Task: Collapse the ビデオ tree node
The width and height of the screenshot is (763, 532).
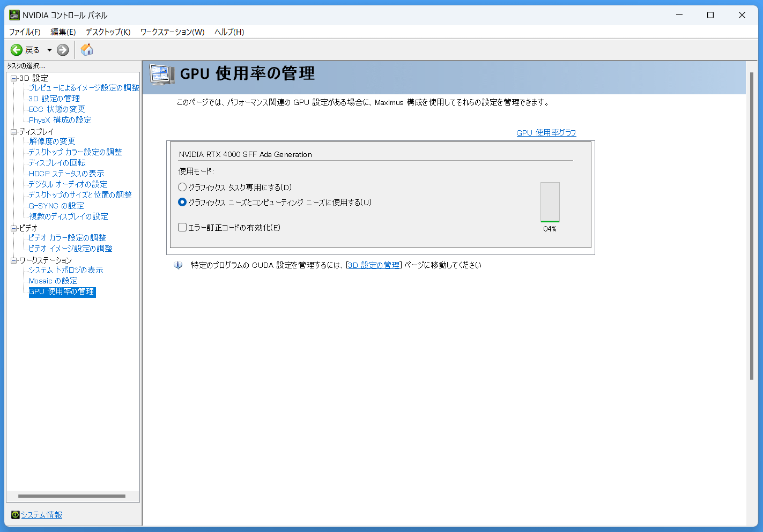Action: [14, 228]
